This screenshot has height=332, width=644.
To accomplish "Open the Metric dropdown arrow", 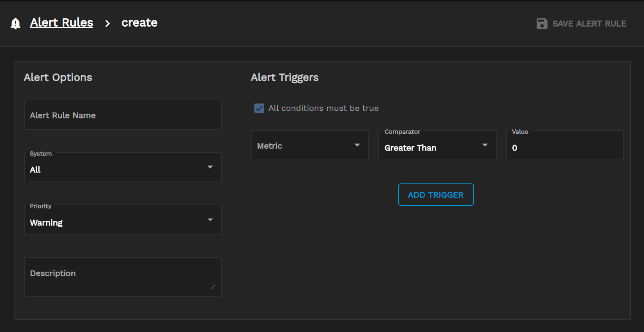I will click(357, 145).
